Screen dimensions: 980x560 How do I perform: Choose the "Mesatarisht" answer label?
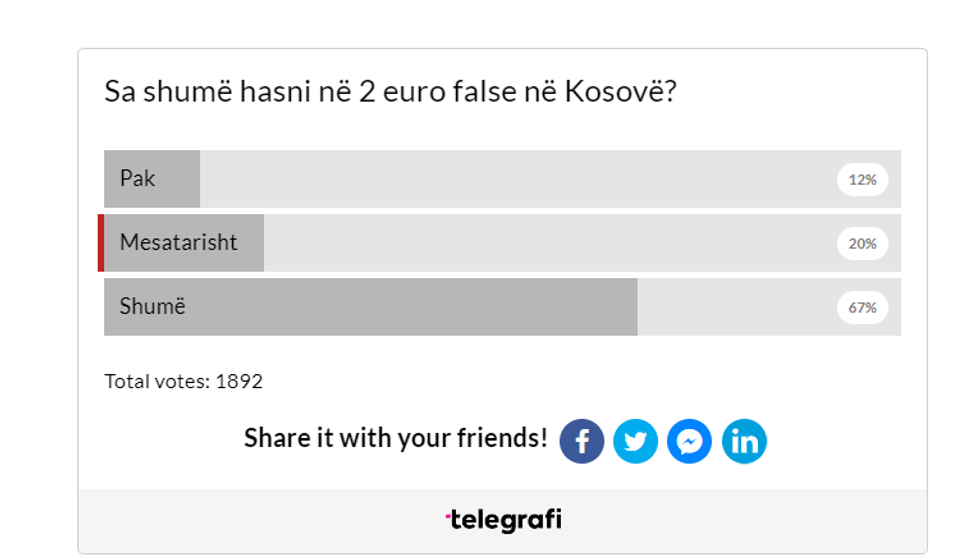179,243
